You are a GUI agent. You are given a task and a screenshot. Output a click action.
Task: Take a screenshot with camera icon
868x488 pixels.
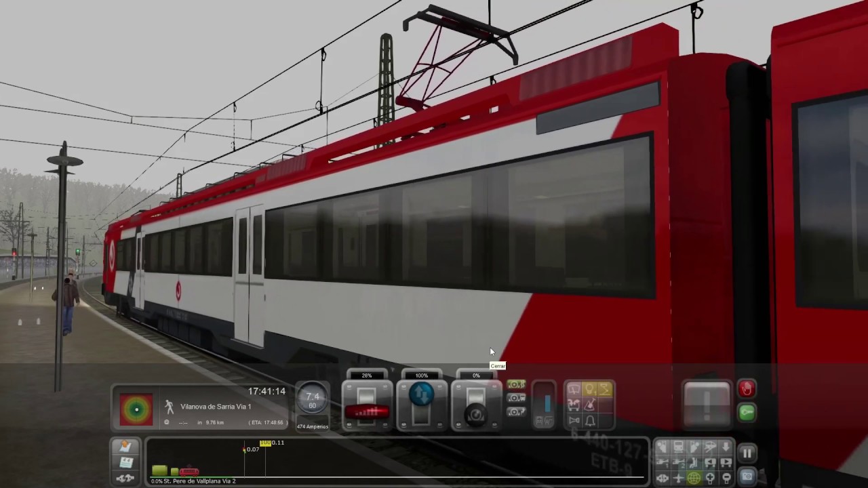coord(747,476)
